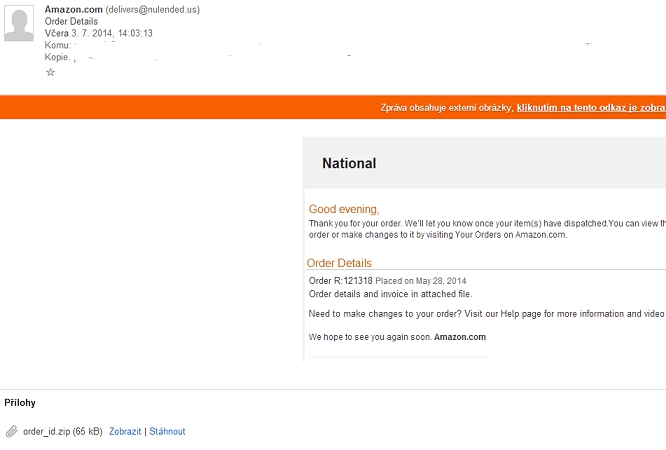Star this message with the star icon
The width and height of the screenshot is (666, 450).
coord(50,72)
